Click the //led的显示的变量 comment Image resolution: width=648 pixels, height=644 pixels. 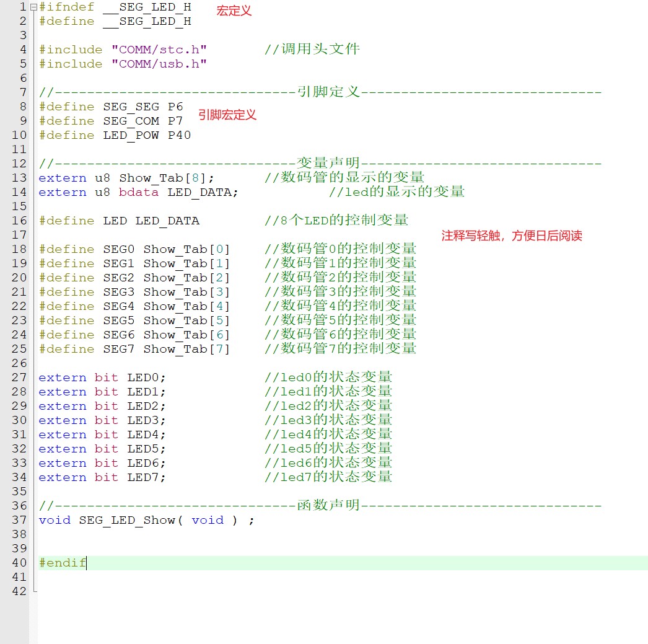click(x=396, y=192)
